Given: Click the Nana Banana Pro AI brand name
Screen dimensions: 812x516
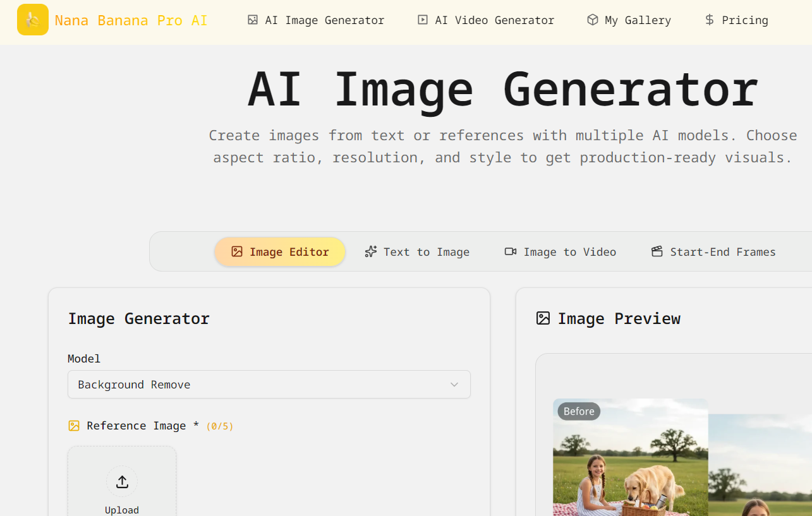Looking at the screenshot, I should 131,20.
